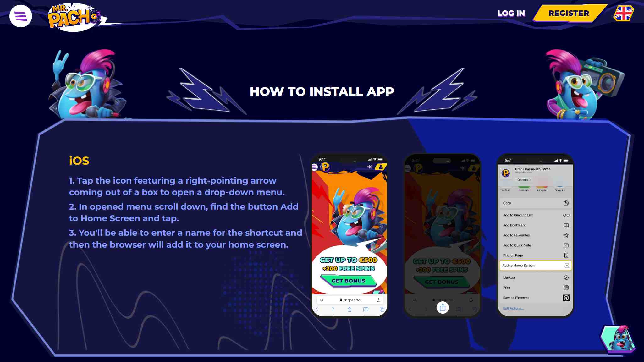Toggle Add to Favourites star icon
The width and height of the screenshot is (644, 362).
tap(566, 235)
